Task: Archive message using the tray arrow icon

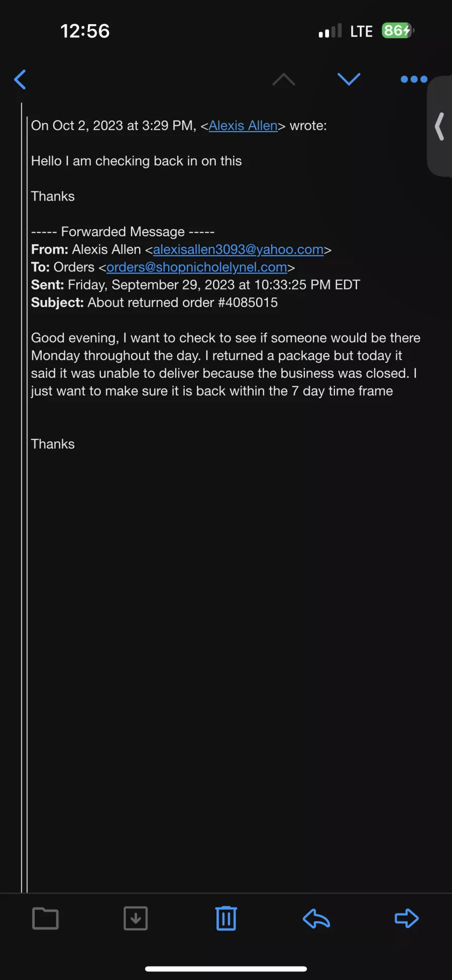Action: pyautogui.click(x=136, y=919)
